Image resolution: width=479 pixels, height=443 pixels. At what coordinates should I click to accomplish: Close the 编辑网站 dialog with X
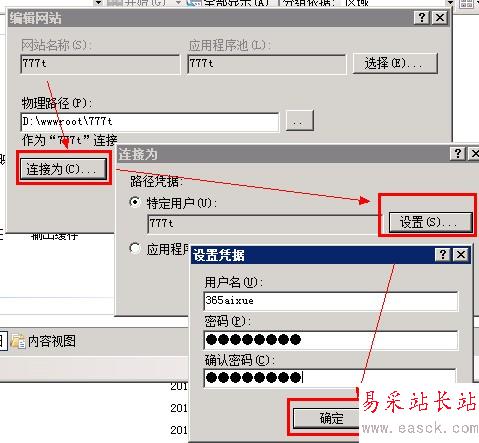pos(440,17)
